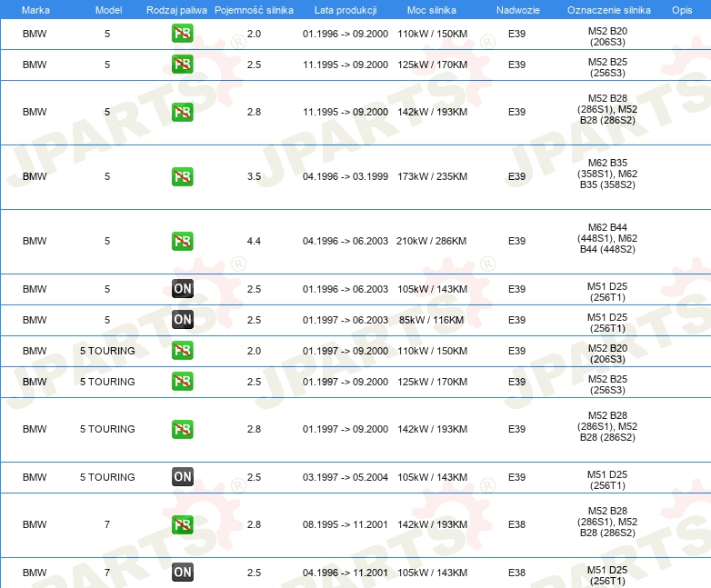The height and width of the screenshot is (588, 711).
Task: Click the E38 body code in diesel 7 row
Action: (x=517, y=573)
